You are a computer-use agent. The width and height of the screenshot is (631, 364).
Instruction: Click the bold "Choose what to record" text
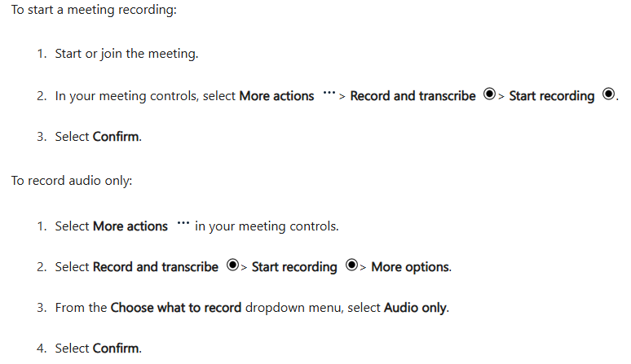coord(176,308)
